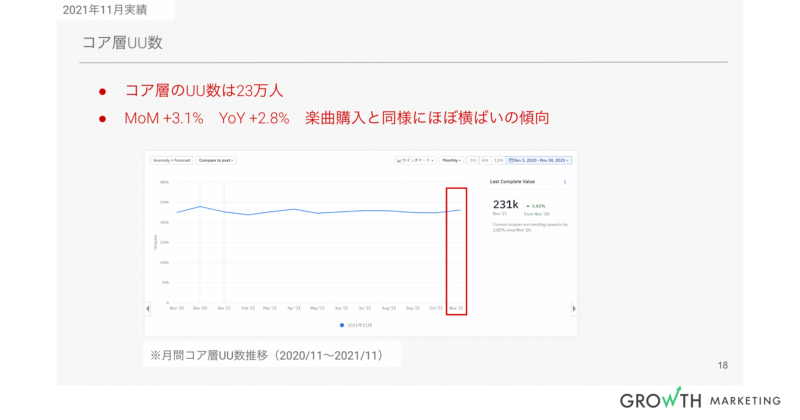Click the green upward trend arrow

[x=528, y=205]
